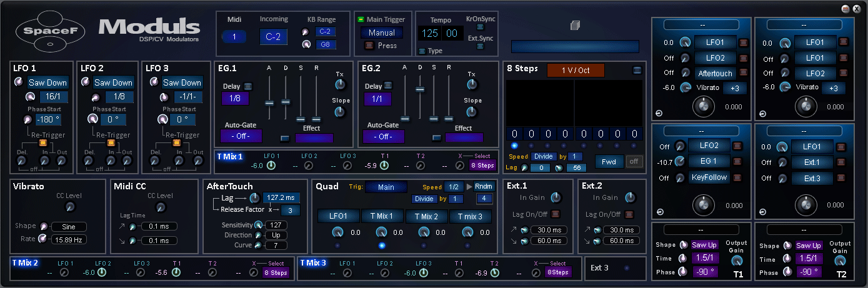Open the EG.1 Auto-Gate Off selector
This screenshot has width=868, height=288.
click(241, 136)
